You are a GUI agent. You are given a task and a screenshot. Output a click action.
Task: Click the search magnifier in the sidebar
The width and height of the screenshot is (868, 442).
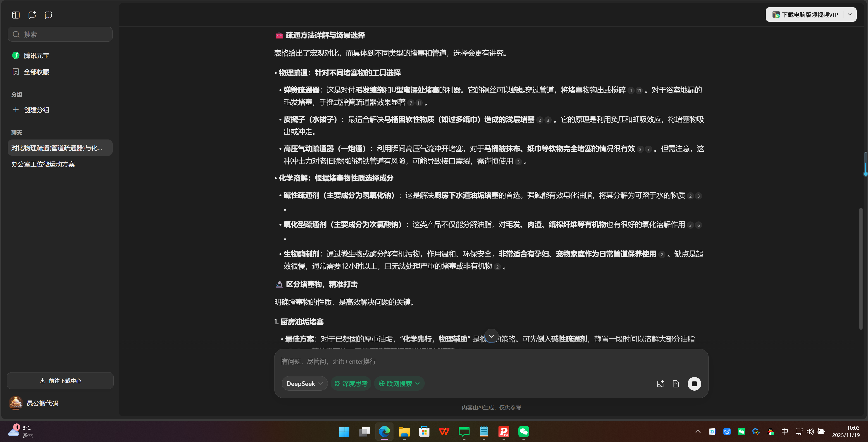[x=16, y=34]
